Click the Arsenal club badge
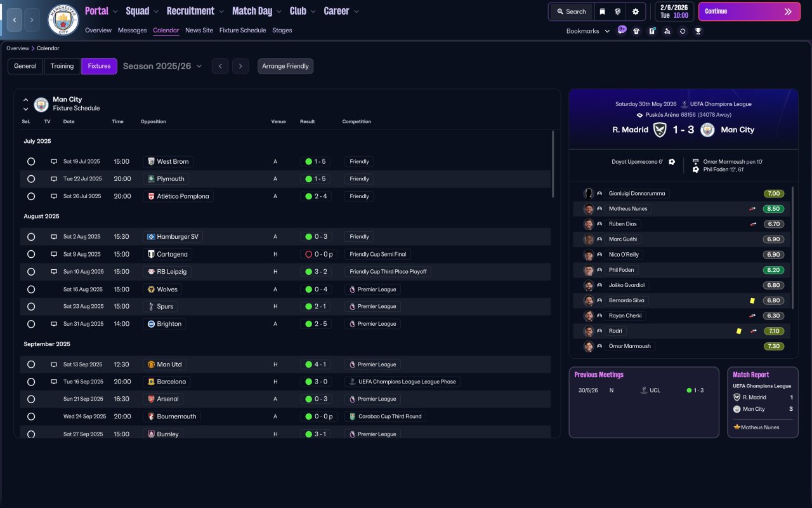 (x=151, y=399)
